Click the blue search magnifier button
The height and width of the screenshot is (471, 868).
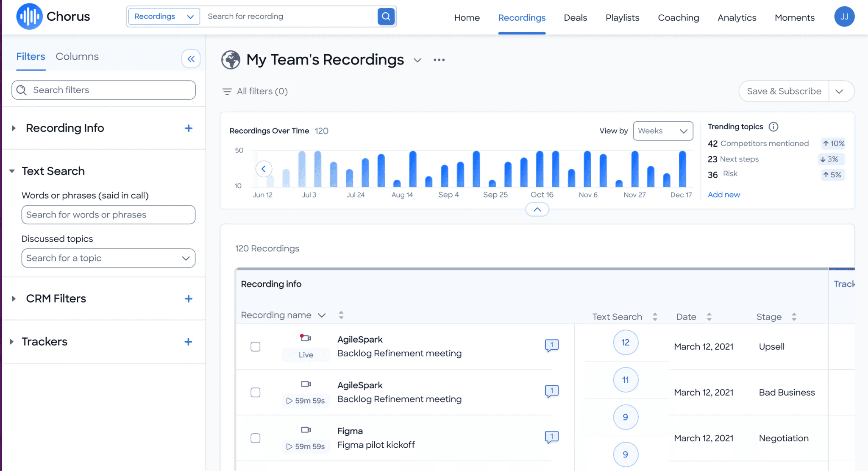[386, 17]
